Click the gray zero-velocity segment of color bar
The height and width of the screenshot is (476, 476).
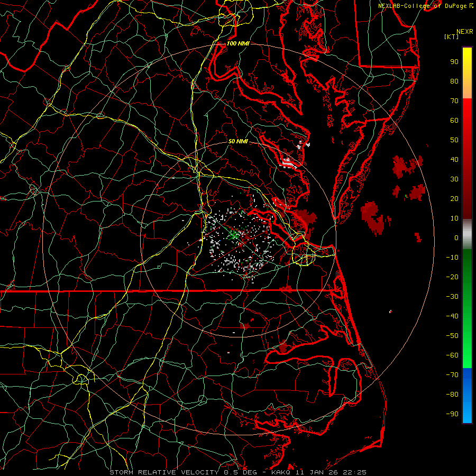(x=467, y=234)
